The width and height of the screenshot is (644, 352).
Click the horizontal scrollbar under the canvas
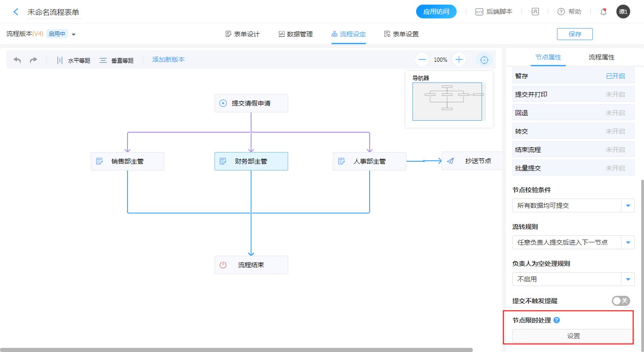pyautogui.click(x=236, y=350)
